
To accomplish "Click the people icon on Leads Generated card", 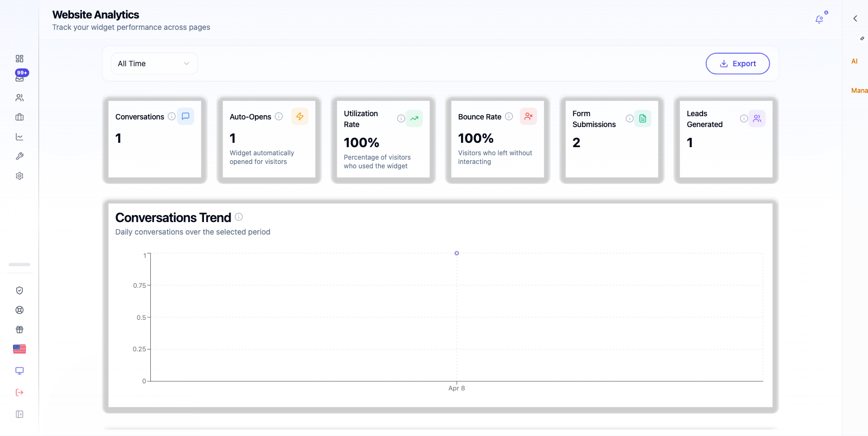I will [x=757, y=118].
